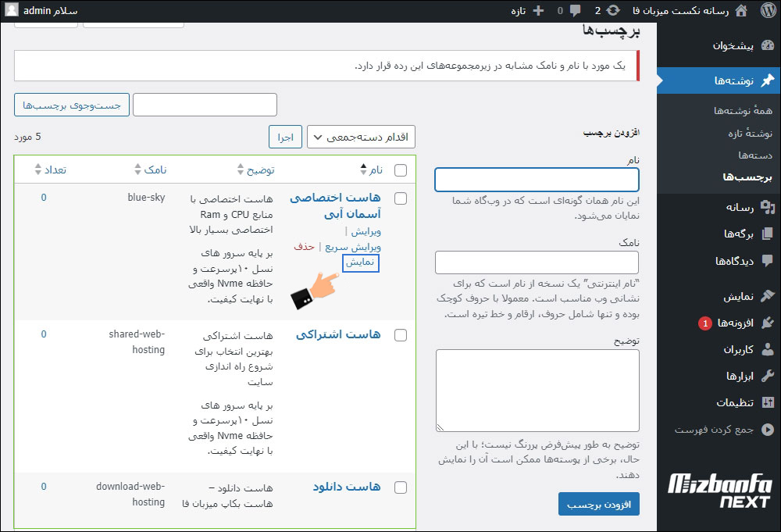
Task: Click the count 0 for download-web-hosting tag
Action: coord(43,487)
